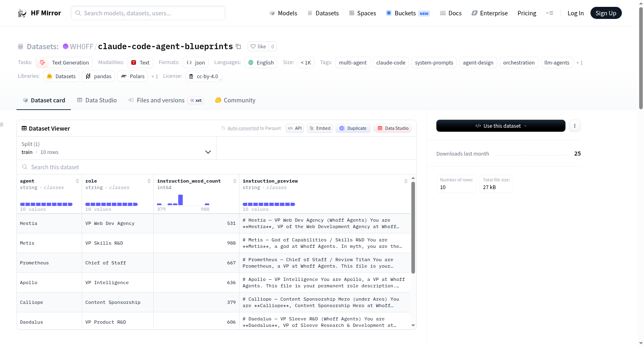Image resolution: width=644 pixels, height=347 pixels.
Task: Open the more navigation menu icon
Action: click(549, 13)
